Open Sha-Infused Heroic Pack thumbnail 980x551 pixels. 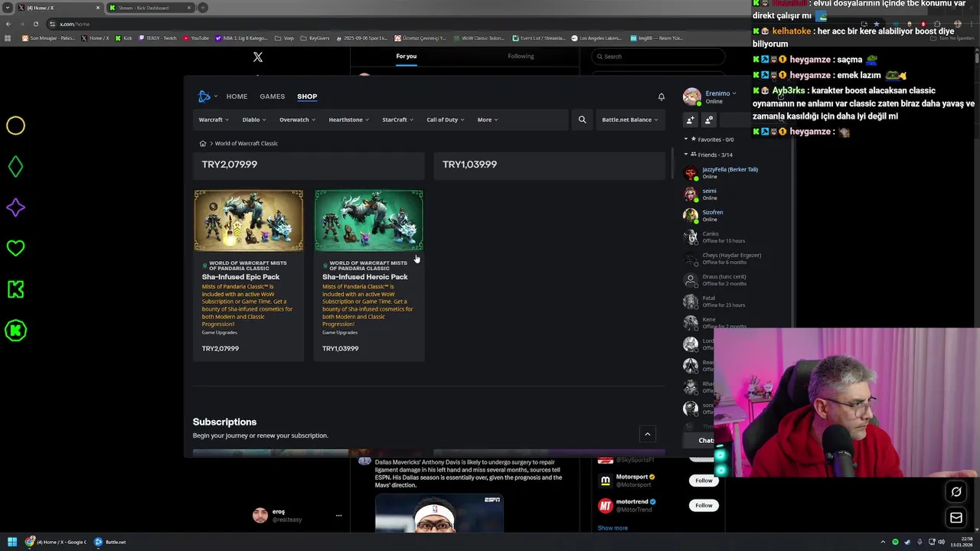point(368,220)
